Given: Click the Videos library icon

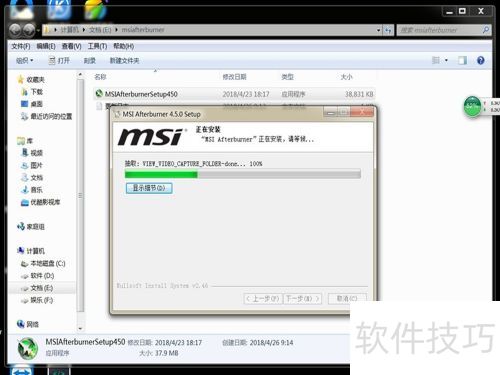Looking at the screenshot, I should (24, 153).
